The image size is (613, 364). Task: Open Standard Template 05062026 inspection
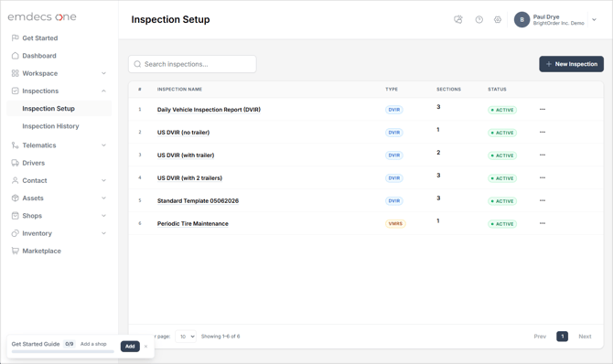[x=198, y=200]
